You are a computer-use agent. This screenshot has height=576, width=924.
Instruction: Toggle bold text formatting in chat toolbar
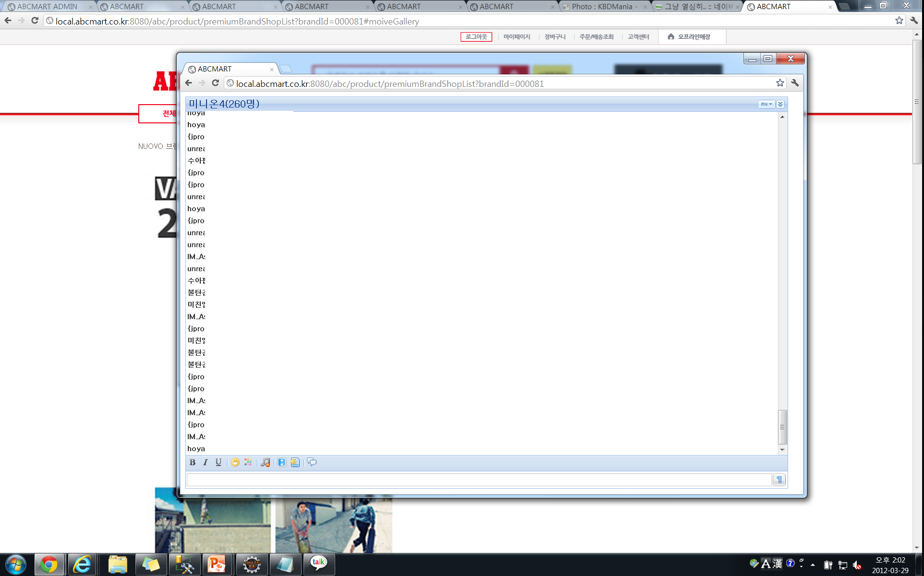click(x=193, y=462)
